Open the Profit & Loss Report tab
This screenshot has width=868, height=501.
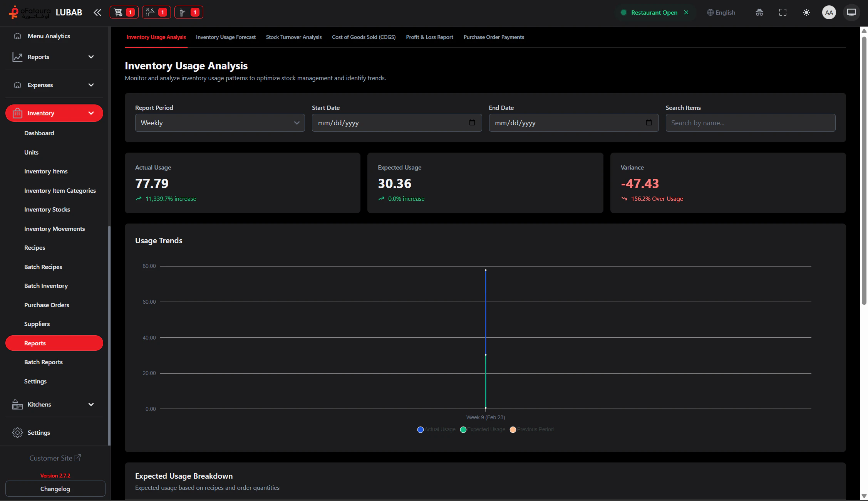429,37
